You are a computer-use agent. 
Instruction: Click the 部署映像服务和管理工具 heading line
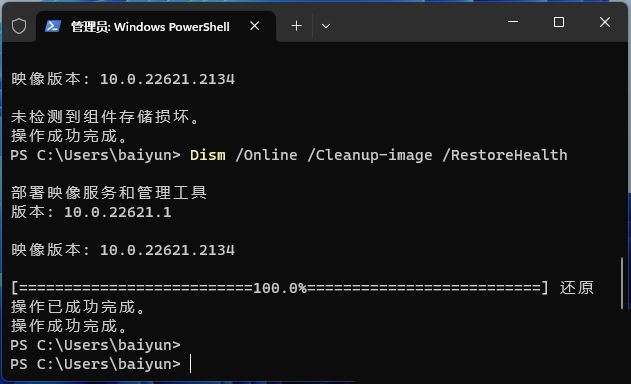point(109,193)
